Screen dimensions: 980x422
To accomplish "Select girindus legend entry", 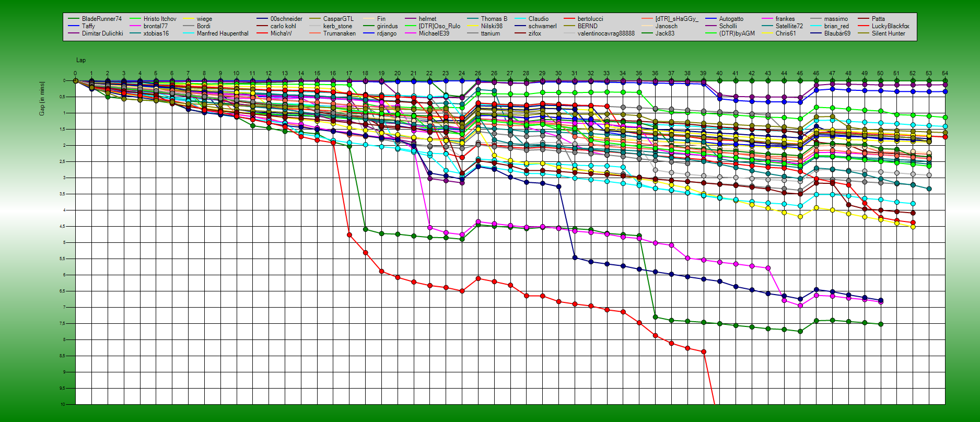I will (x=388, y=26).
